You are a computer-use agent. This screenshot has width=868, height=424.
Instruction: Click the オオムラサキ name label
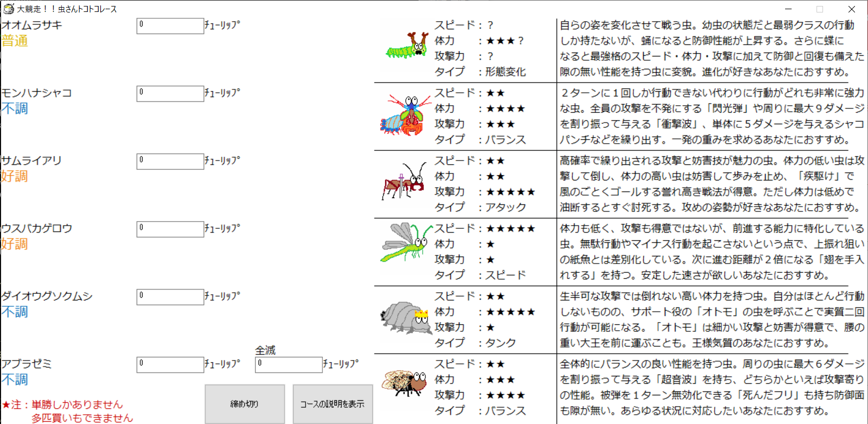click(31, 25)
